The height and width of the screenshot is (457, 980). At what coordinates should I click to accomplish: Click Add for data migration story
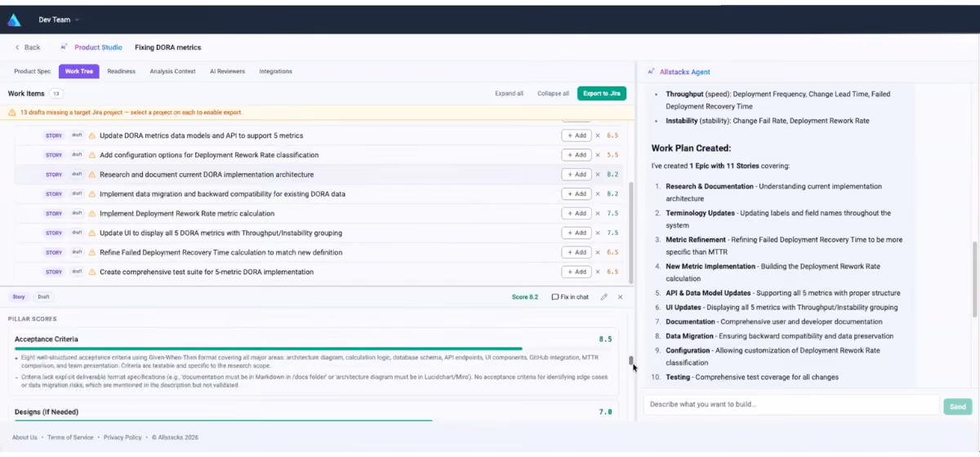pos(576,194)
